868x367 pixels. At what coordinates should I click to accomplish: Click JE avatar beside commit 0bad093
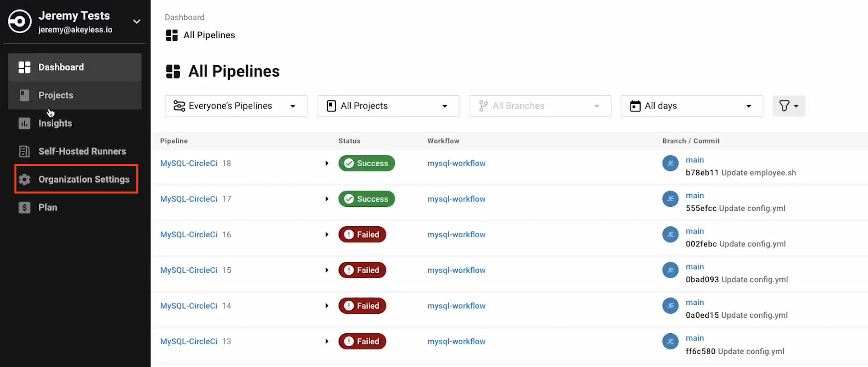click(x=670, y=270)
